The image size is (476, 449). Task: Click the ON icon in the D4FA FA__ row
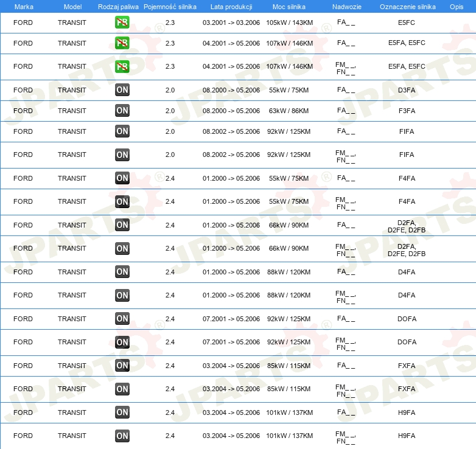tap(122, 272)
